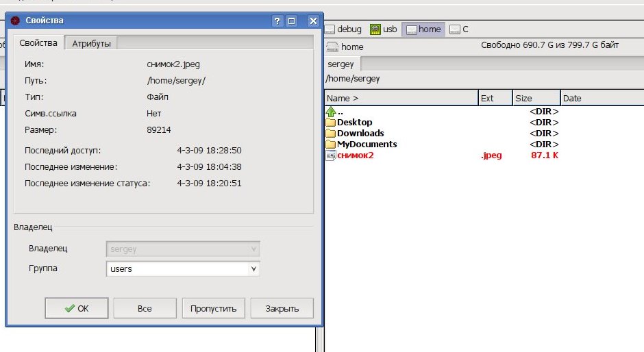The width and height of the screenshot is (644, 352).
Task: Click the help question mark in title bar
Action: pos(277,21)
